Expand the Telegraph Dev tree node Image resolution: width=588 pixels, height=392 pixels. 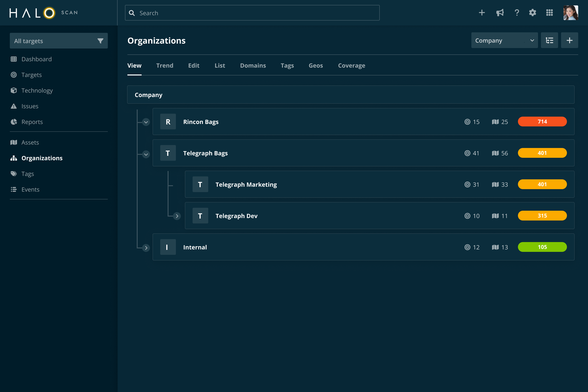177,216
